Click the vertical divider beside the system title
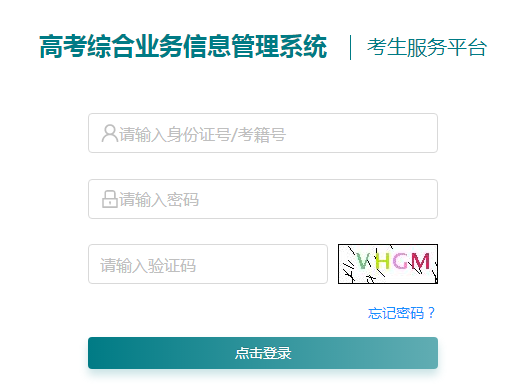Image resolution: width=508 pixels, height=391 pixels. (x=350, y=47)
